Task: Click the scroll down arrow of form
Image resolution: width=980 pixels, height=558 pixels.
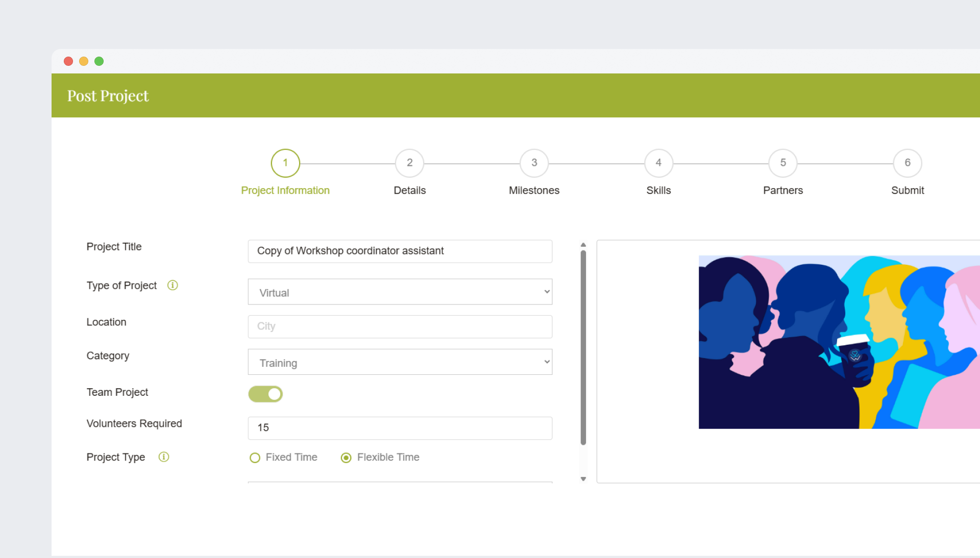Action: point(583,479)
